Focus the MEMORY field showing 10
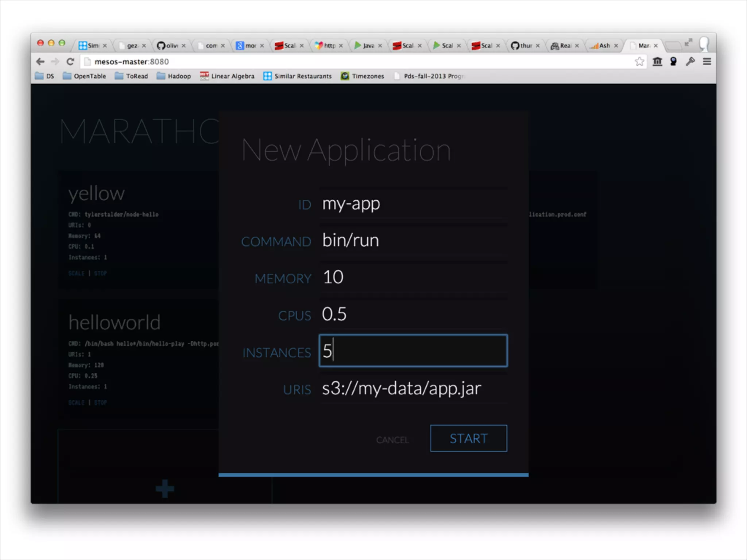 (x=413, y=277)
